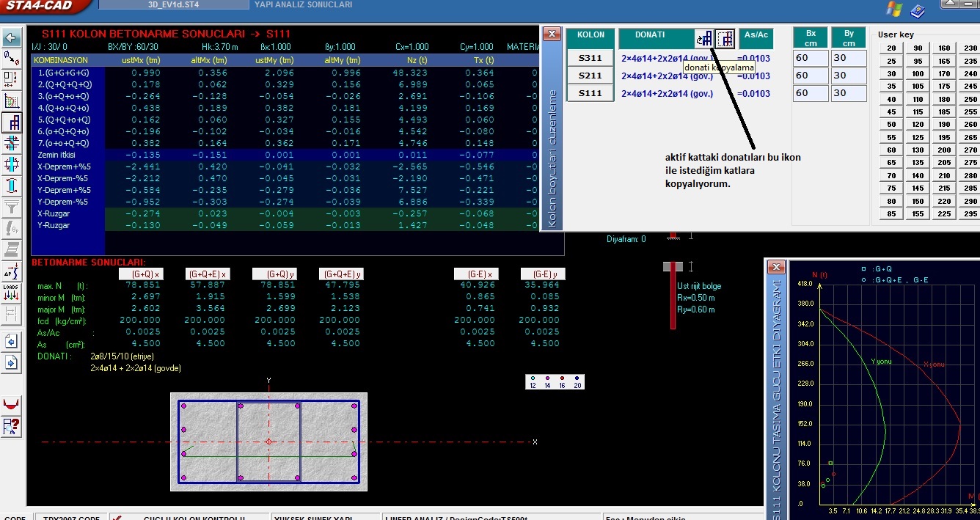Click the Bx input field for S311
The width and height of the screenshot is (980, 520).
coord(811,58)
